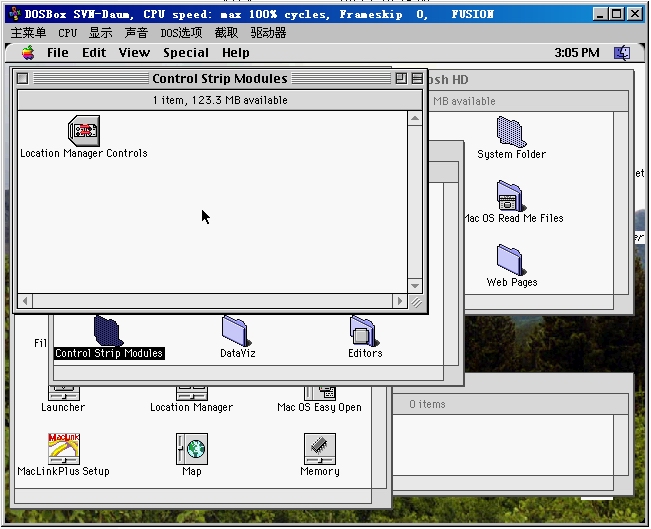Open the Launcher control panel icon

[64, 393]
